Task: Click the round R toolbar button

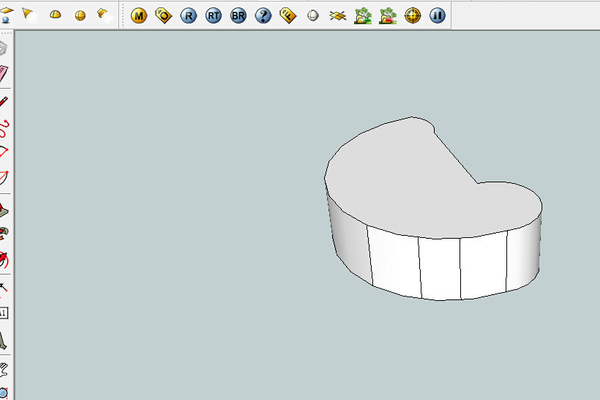Action: tap(189, 16)
